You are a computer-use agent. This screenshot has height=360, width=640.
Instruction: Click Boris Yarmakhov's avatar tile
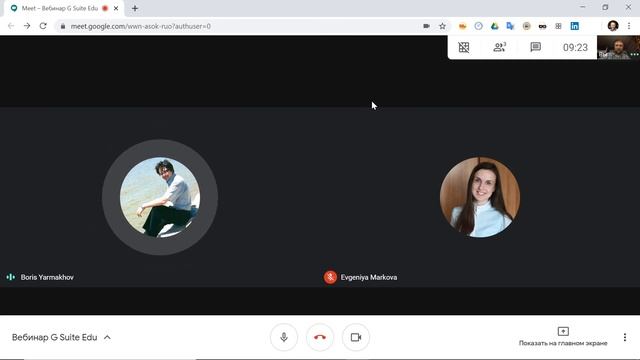point(160,197)
